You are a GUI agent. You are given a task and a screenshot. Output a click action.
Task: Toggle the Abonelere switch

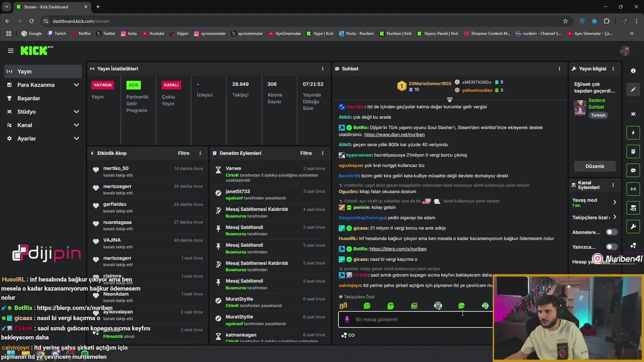(x=611, y=232)
